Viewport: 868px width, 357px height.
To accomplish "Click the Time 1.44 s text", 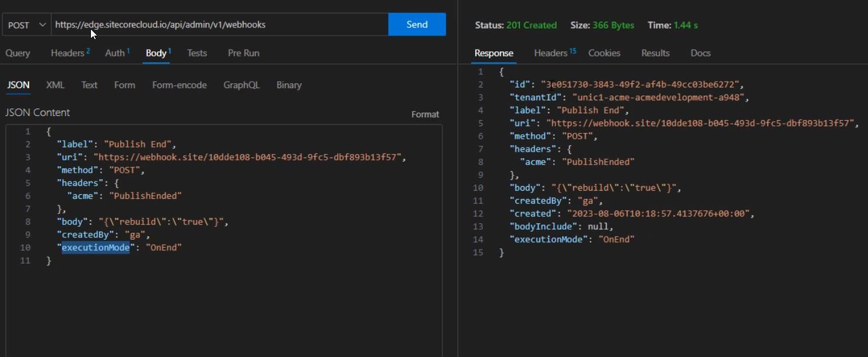I will click(673, 25).
